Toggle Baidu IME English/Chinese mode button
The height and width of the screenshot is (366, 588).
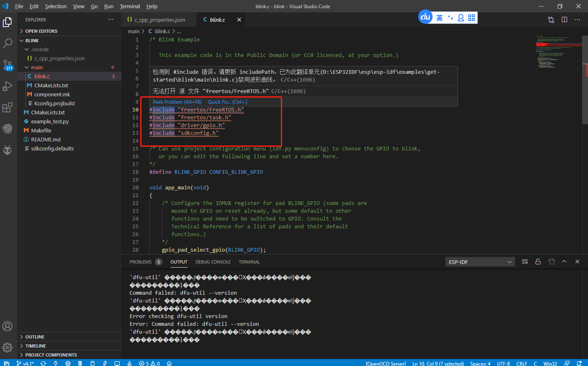tap(440, 18)
